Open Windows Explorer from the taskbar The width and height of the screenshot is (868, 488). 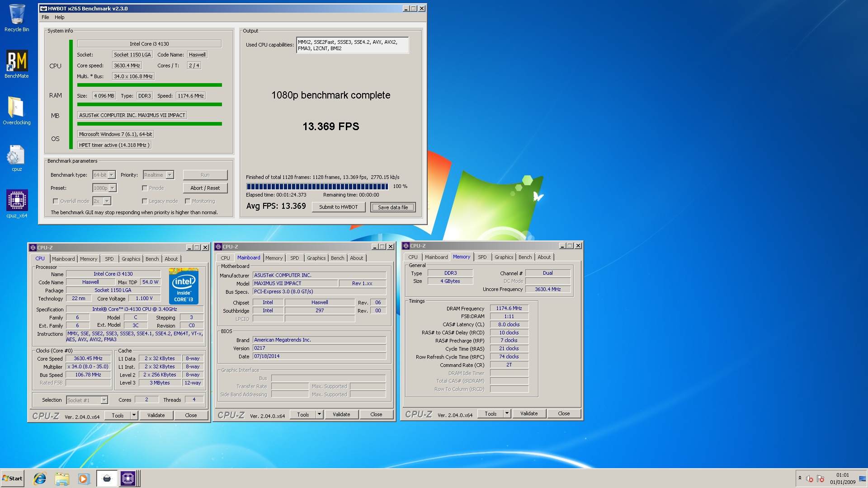click(62, 479)
